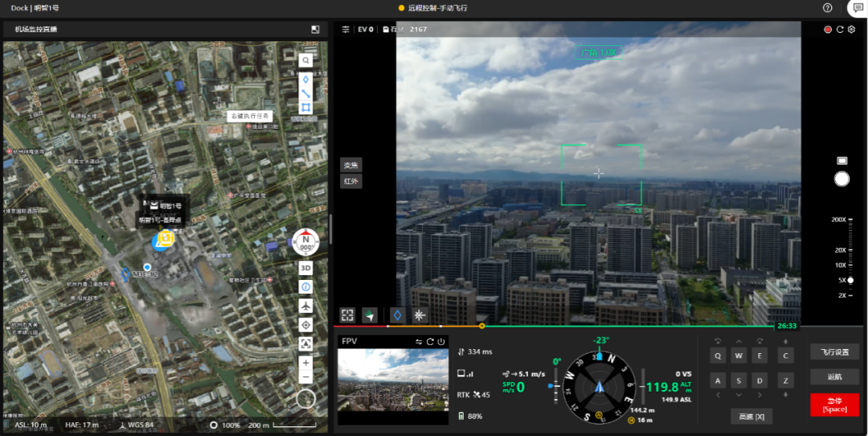Select the map polygon area tool

tap(305, 108)
